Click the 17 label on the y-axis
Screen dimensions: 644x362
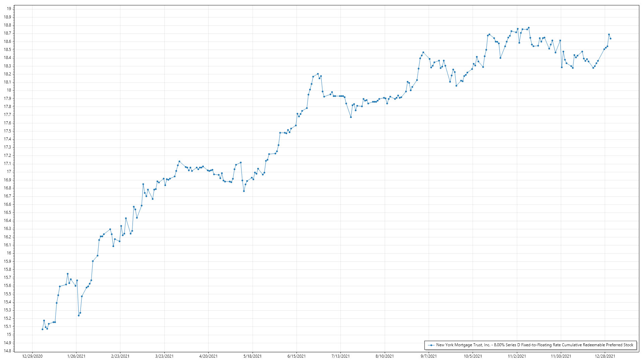coord(9,172)
